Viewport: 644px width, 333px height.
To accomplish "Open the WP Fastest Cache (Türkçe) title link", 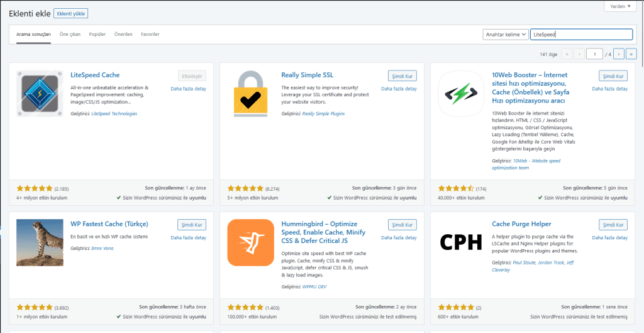I will (109, 224).
